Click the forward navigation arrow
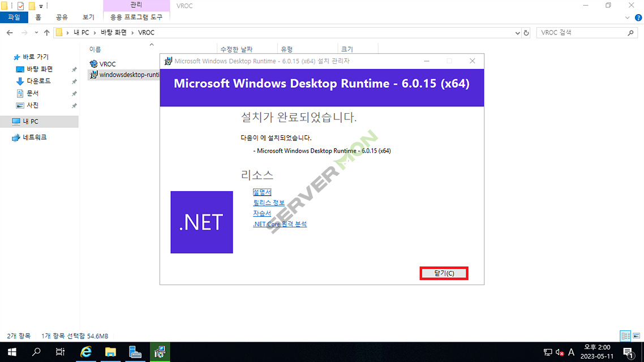Viewport: 644px width, 362px height. [x=24, y=33]
